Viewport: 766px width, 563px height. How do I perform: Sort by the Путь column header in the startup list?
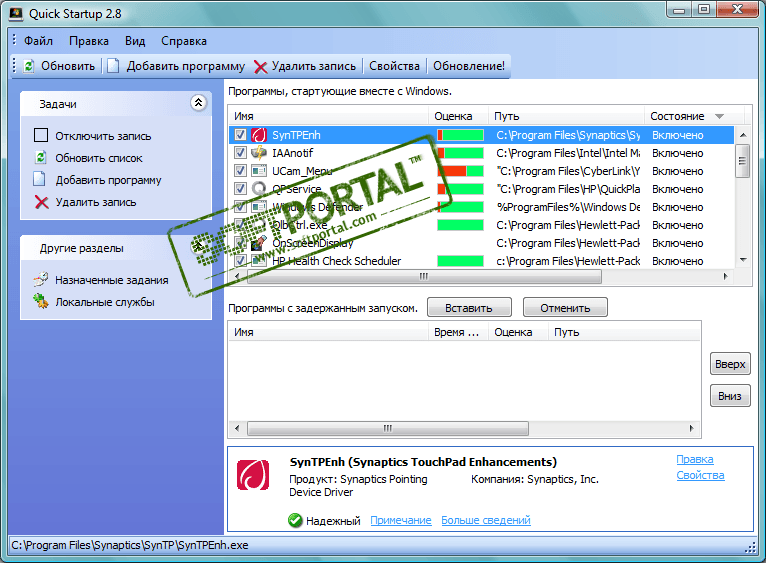pos(566,116)
